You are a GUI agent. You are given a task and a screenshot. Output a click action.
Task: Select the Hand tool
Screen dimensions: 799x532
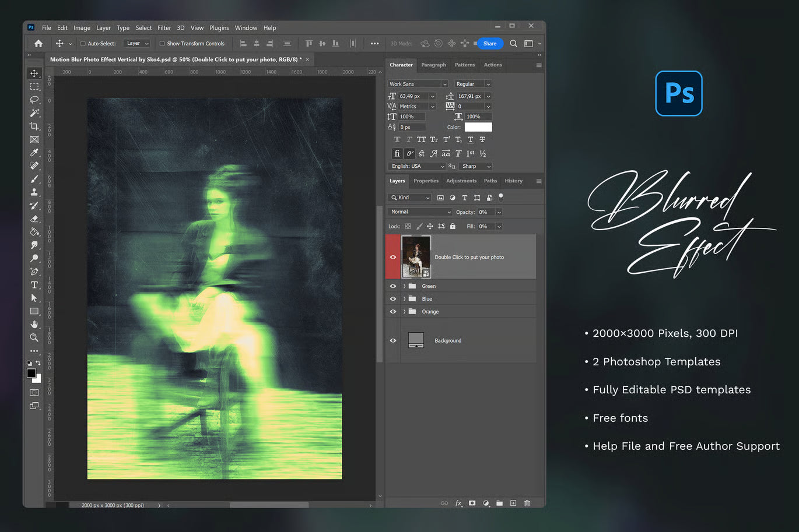pyautogui.click(x=34, y=324)
